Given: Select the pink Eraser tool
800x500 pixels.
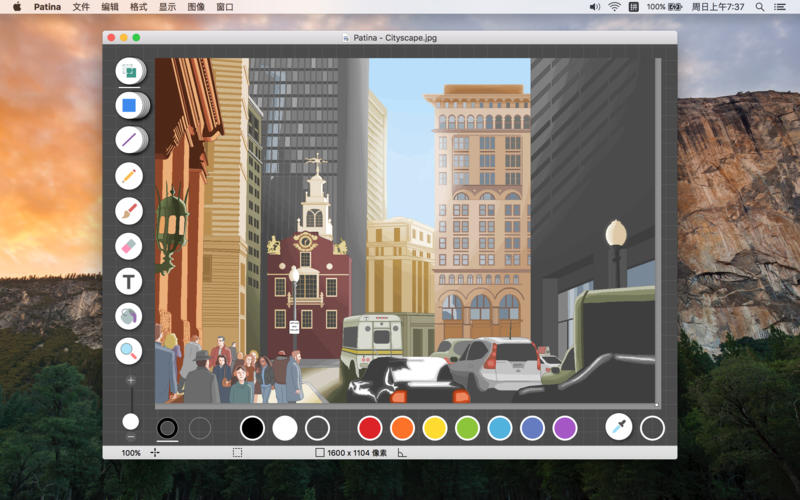Looking at the screenshot, I should (128, 246).
